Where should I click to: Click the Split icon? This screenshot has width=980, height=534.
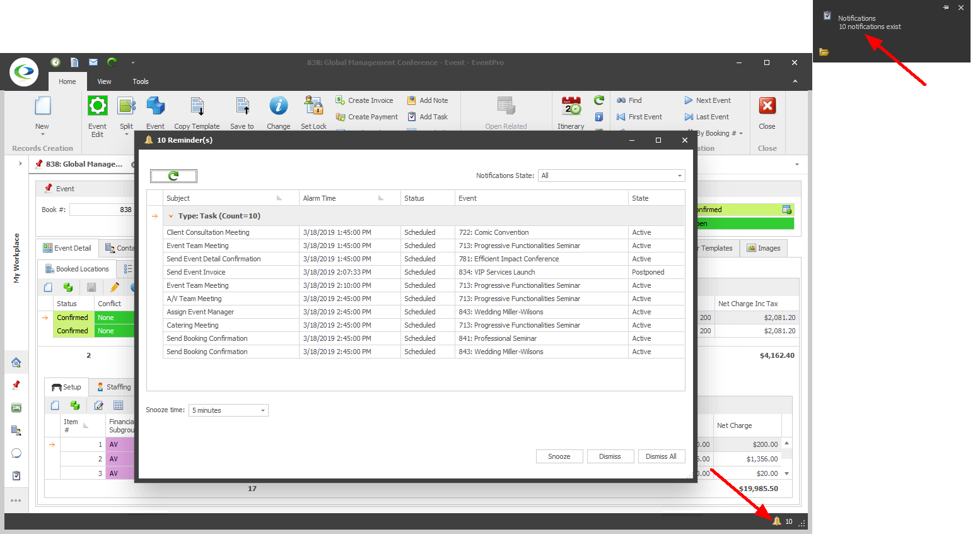click(x=126, y=106)
